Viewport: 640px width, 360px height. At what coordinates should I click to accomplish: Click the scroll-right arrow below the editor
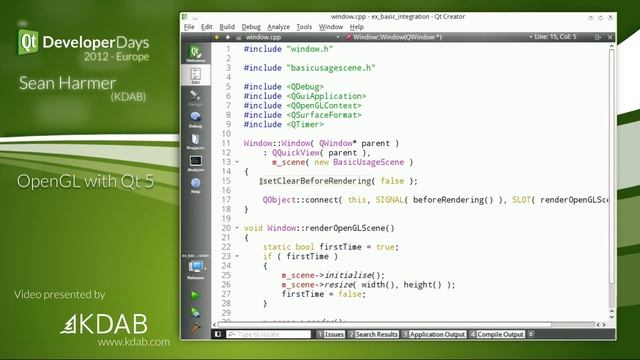(x=604, y=325)
